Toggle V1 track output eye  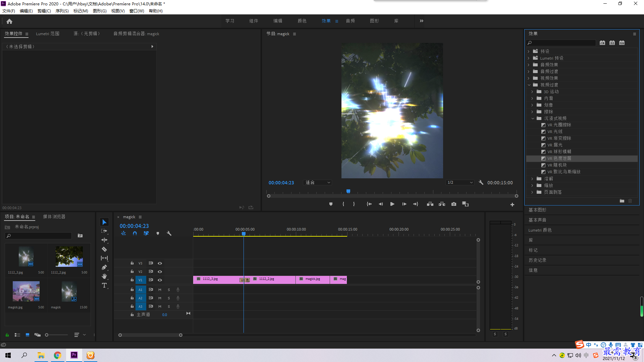[x=160, y=280]
